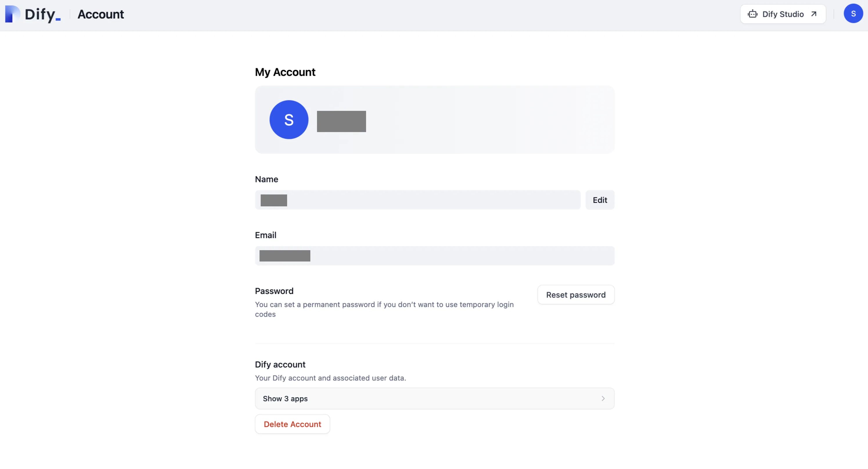Click the Email input field
868x469 pixels.
434,256
